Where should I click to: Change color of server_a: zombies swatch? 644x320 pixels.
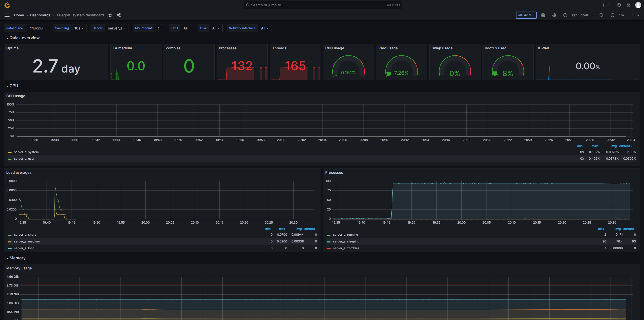point(329,248)
